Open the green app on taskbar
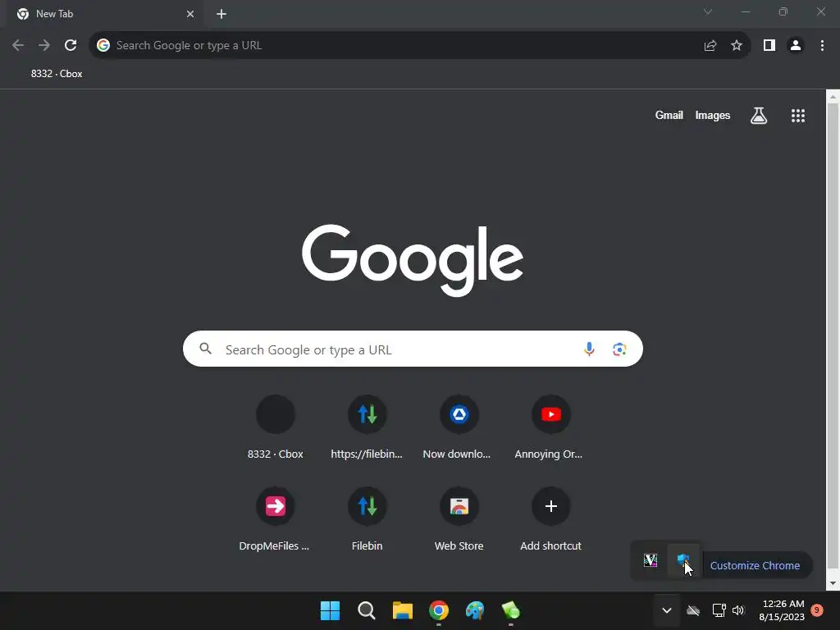Screen dimensions: 840x630 511,610
